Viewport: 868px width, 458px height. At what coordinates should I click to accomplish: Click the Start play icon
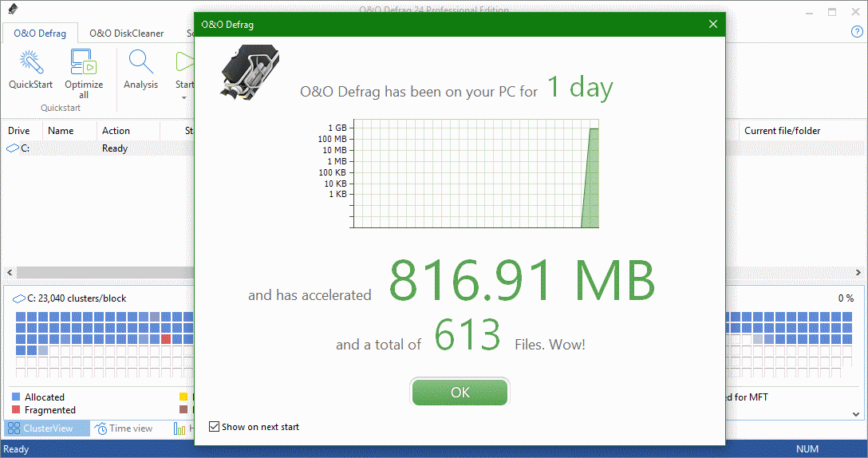[x=184, y=62]
